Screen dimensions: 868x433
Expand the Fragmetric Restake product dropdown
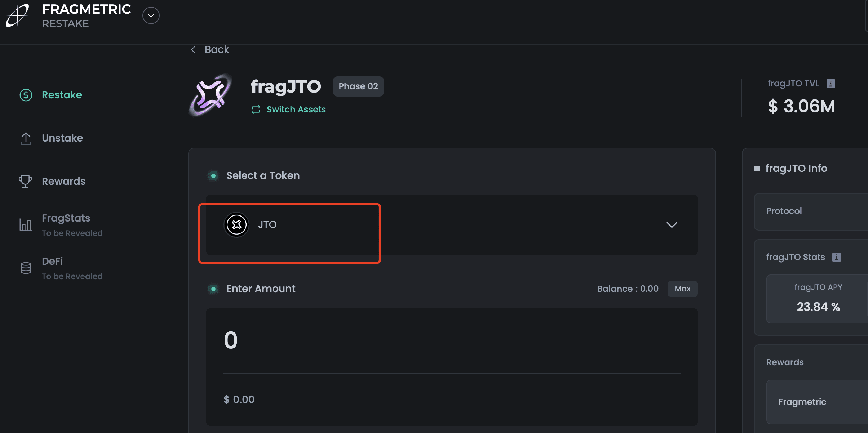coord(151,15)
